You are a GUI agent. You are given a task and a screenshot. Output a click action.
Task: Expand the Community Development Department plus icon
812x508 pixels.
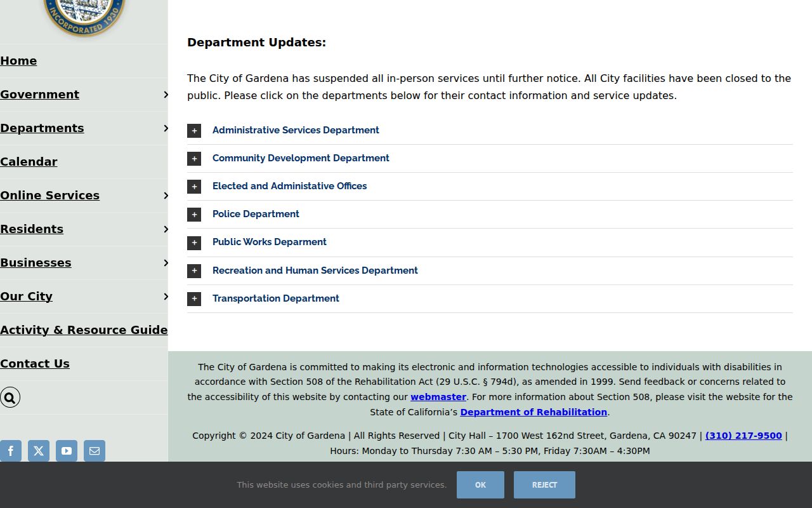click(194, 158)
